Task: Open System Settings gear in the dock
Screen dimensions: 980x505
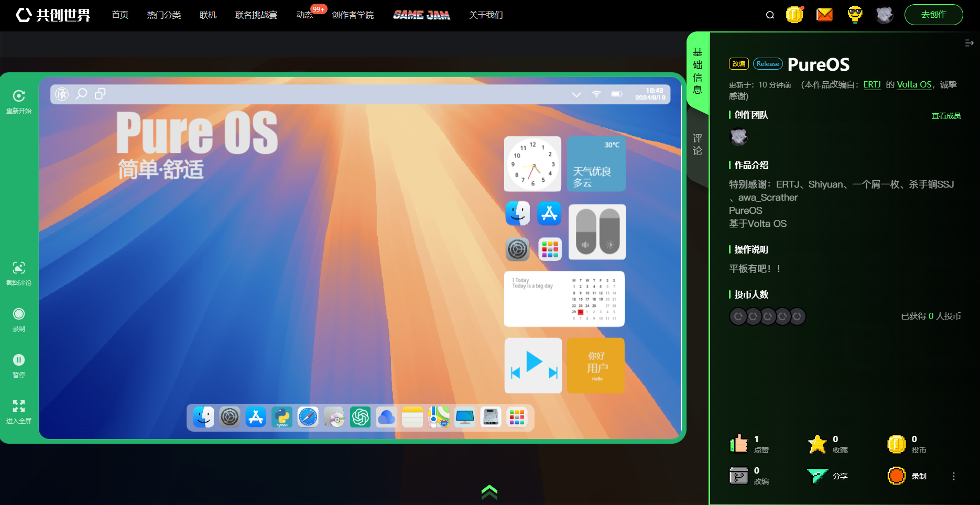Action: pyautogui.click(x=230, y=417)
